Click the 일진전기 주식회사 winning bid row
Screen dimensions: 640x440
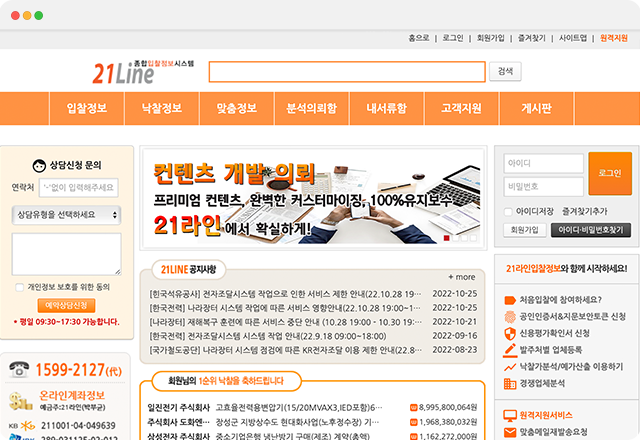312,407
